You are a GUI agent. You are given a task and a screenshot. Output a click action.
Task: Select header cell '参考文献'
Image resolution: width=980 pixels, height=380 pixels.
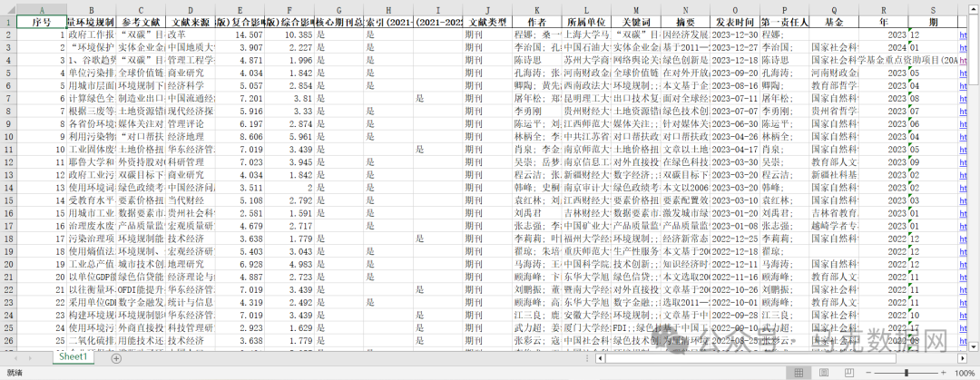click(142, 22)
